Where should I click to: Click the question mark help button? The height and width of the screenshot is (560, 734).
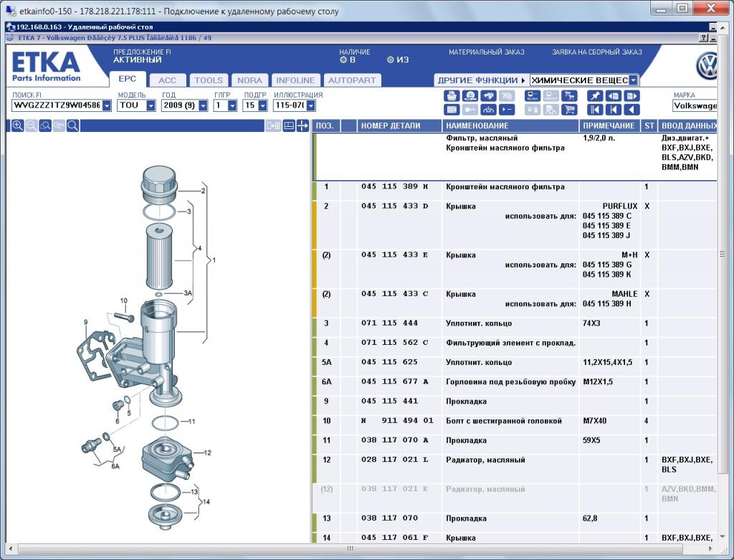pyautogui.click(x=704, y=38)
